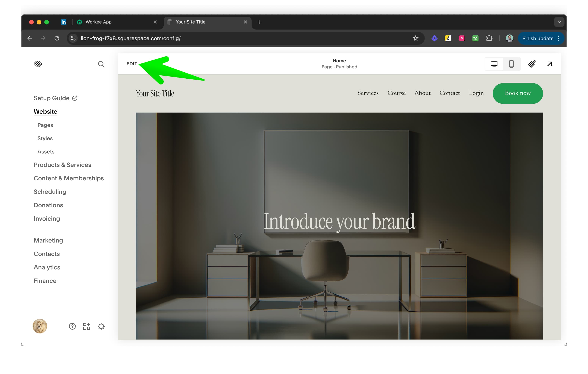
Task: Go forward in browser history
Action: tap(43, 38)
